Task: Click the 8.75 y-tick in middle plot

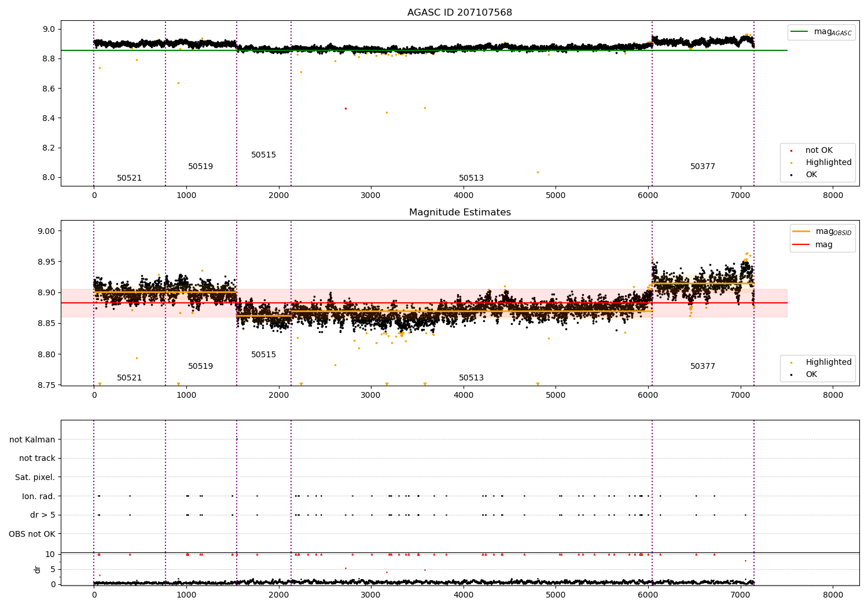Action: tap(46, 386)
